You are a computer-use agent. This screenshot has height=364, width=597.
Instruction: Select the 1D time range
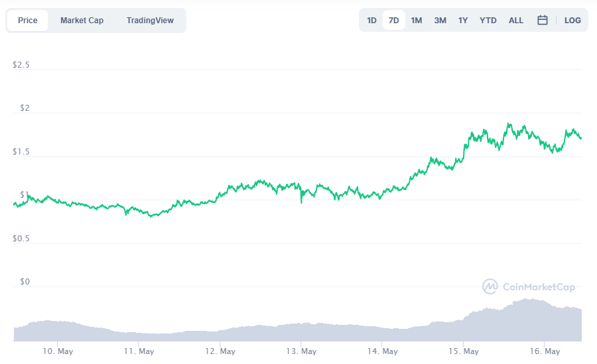(x=371, y=20)
